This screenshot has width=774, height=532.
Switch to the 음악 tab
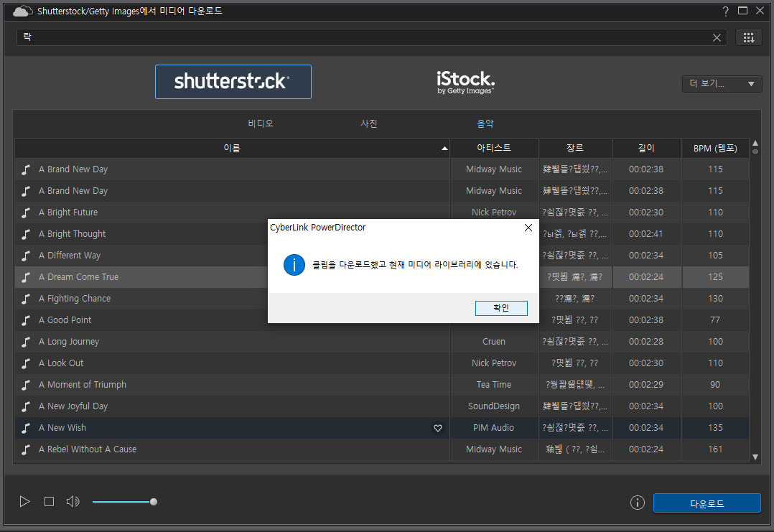coord(485,123)
